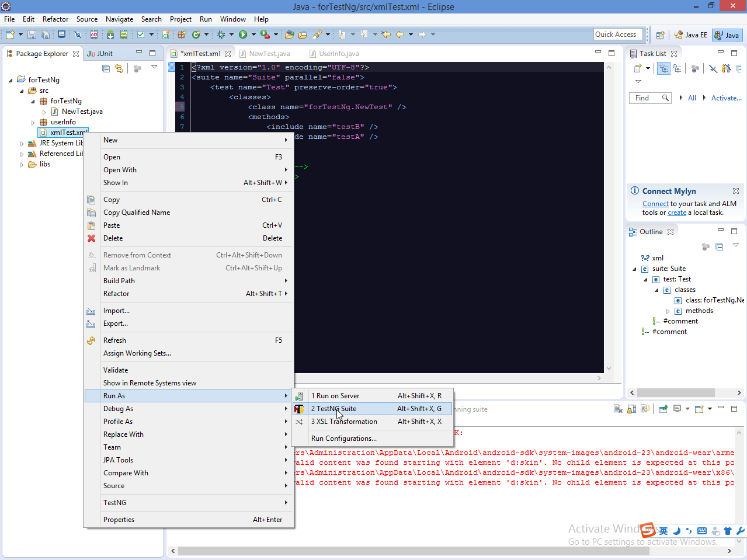This screenshot has width=747, height=560.
Task: Click the New Java Package icon
Action: [181, 34]
